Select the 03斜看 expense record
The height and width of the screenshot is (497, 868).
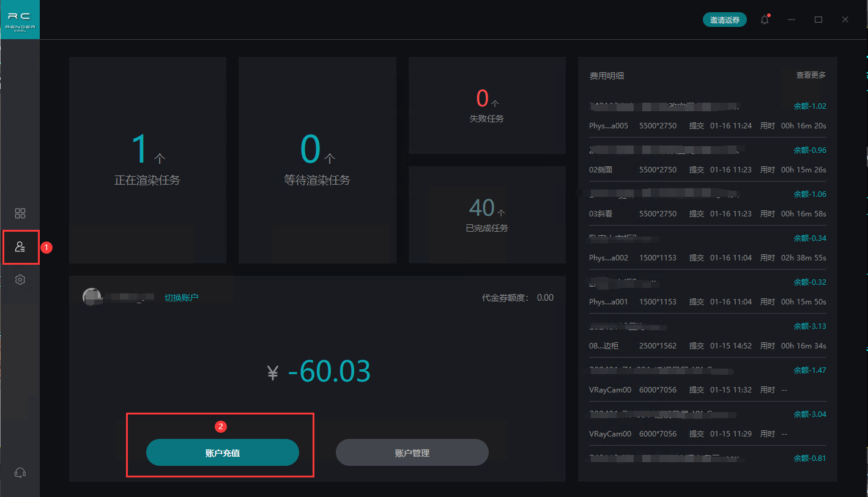tap(707, 213)
